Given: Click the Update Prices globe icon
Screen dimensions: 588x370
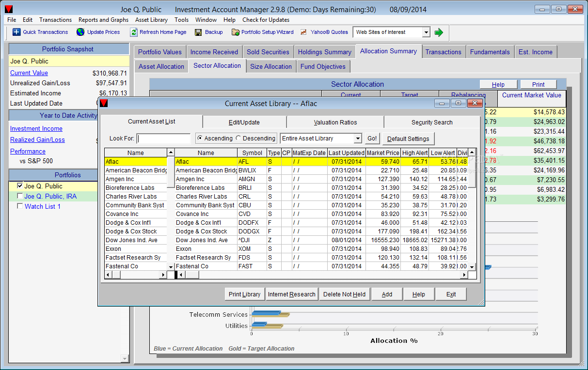Looking at the screenshot, I should (x=80, y=32).
